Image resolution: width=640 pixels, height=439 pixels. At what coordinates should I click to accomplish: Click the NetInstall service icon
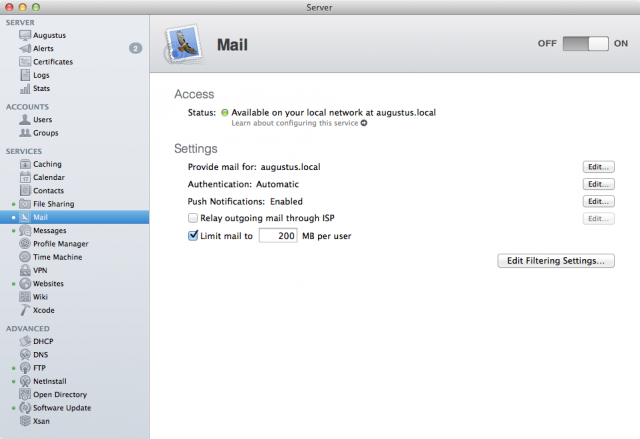pyautogui.click(x=25, y=381)
